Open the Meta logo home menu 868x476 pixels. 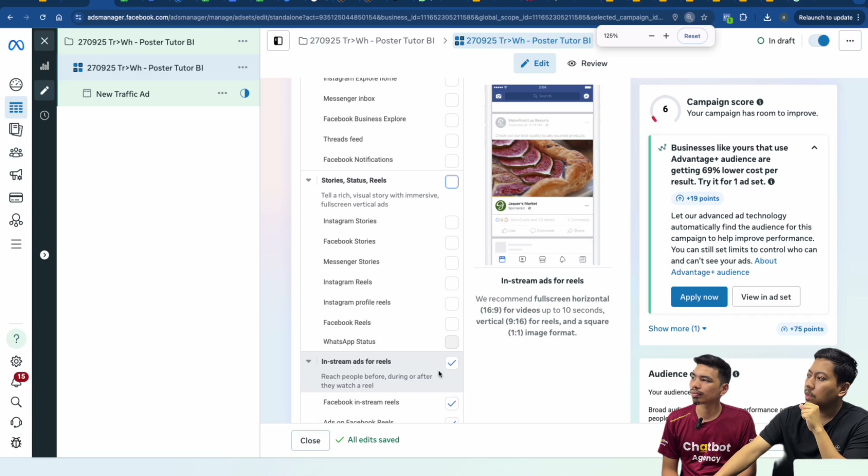[16, 45]
